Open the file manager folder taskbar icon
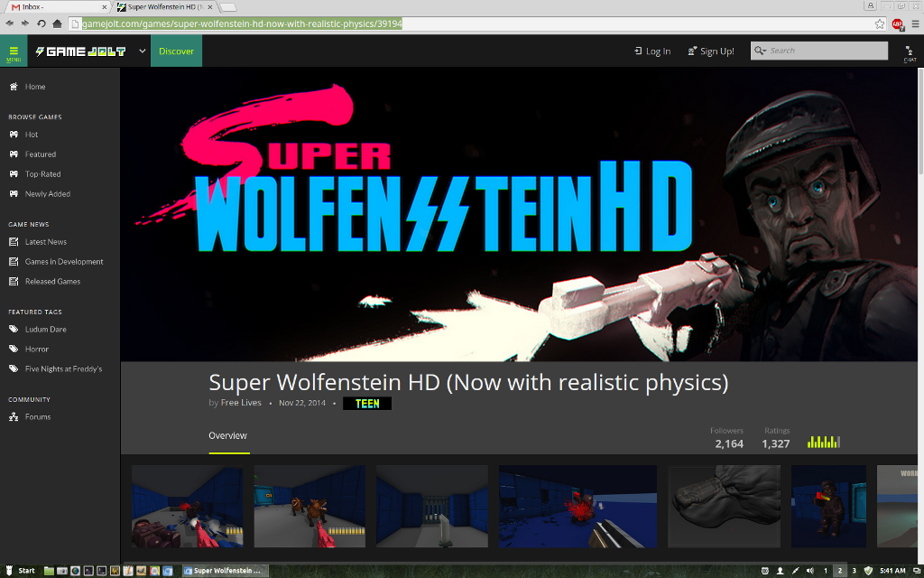Image resolution: width=924 pixels, height=578 pixels. point(49,571)
